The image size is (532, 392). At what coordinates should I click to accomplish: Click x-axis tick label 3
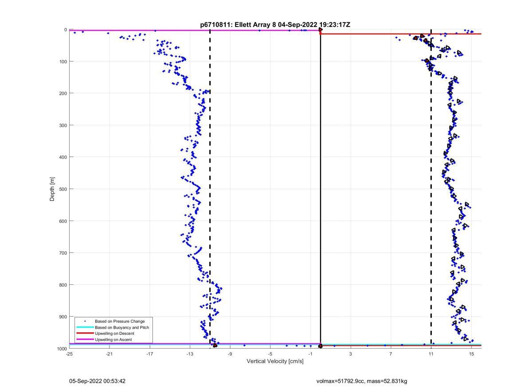(x=351, y=354)
